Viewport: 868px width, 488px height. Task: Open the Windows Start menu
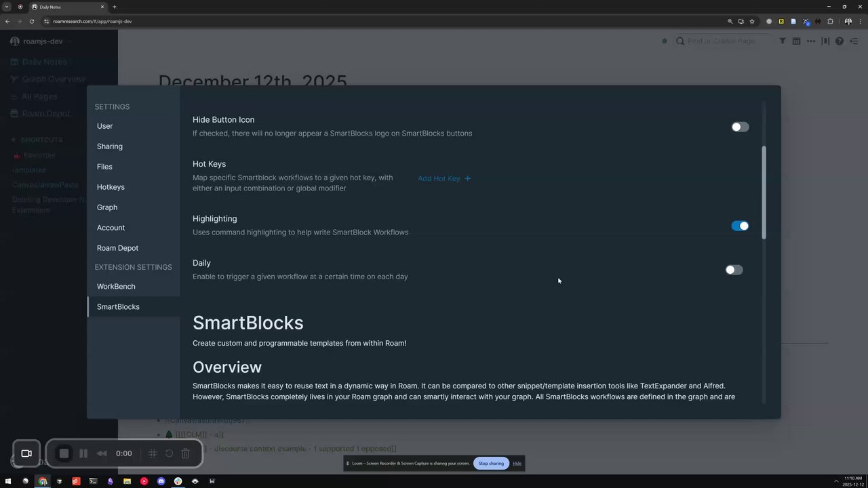click(8, 481)
